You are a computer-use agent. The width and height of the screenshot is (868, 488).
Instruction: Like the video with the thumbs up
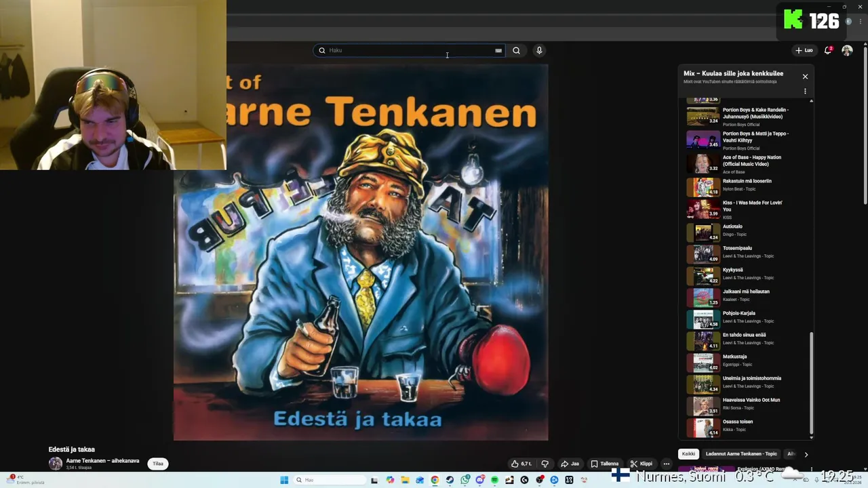click(521, 464)
